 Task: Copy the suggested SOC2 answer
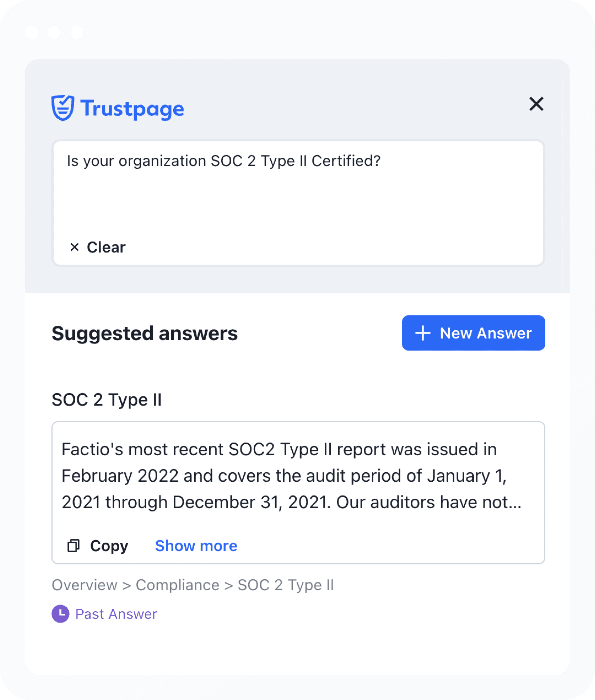coord(109,546)
